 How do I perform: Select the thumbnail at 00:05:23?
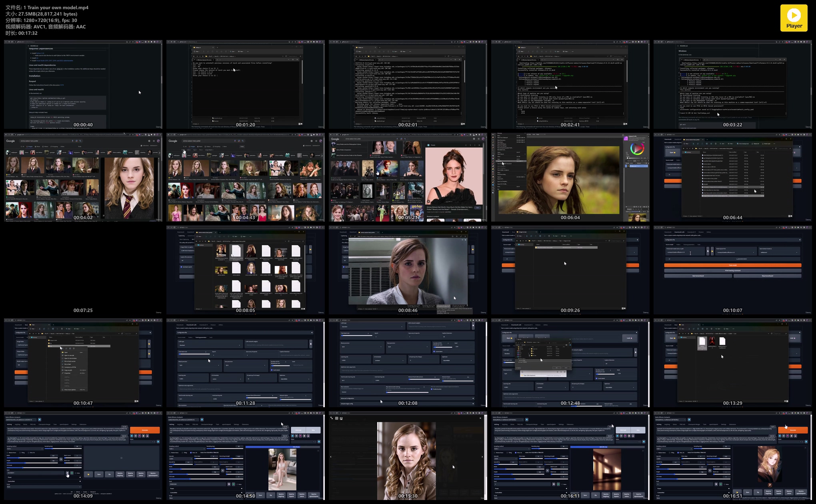pyautogui.click(x=408, y=177)
